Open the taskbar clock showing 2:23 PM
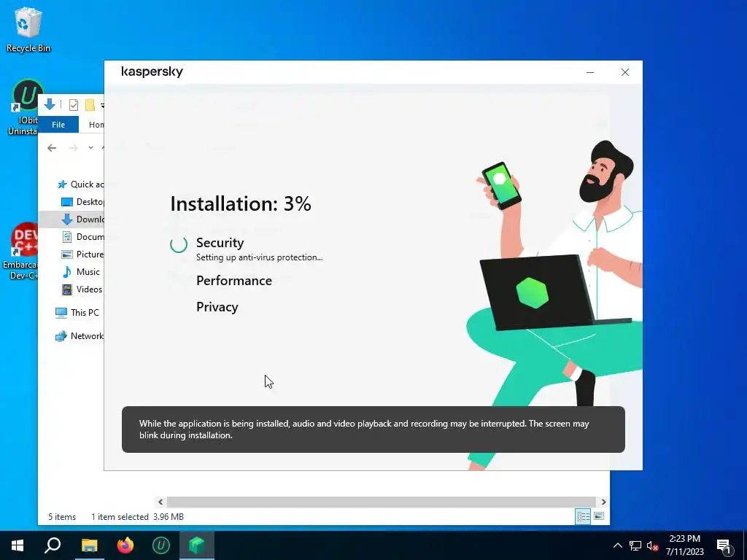Screen dimensions: 747x560 pyautogui.click(x=684, y=545)
